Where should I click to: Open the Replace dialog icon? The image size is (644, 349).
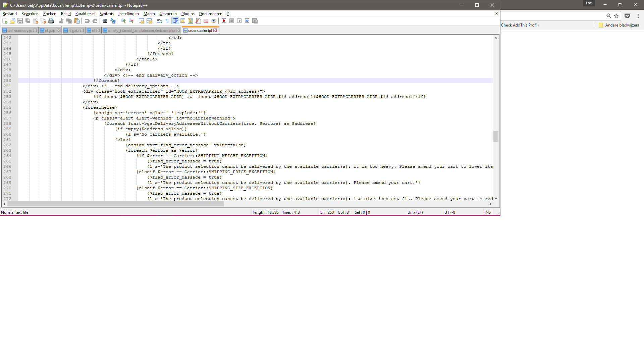[113, 21]
